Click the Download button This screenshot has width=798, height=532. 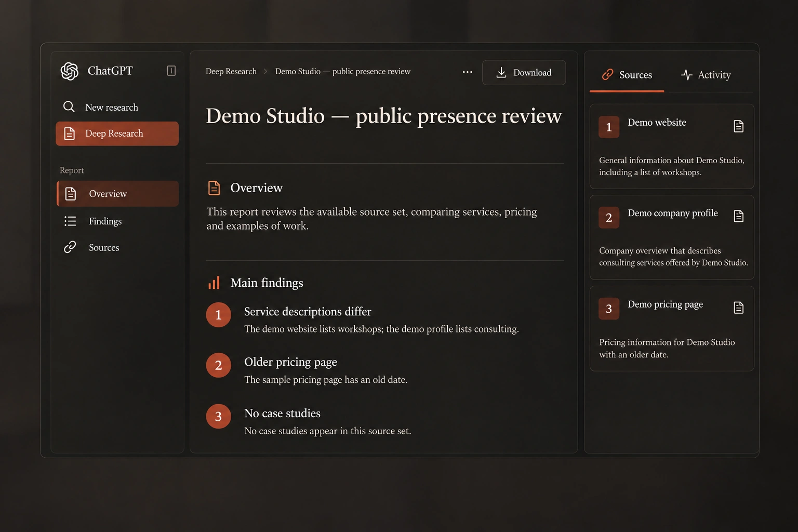[524, 73]
